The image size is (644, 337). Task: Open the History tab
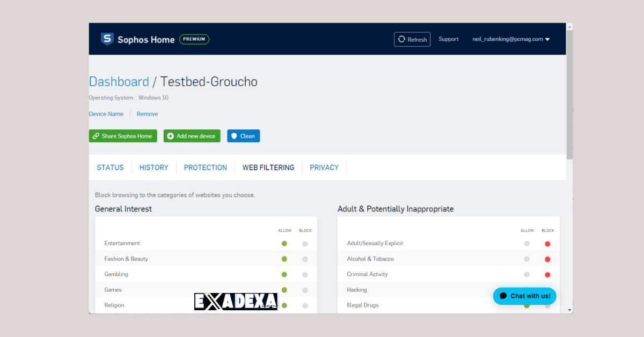pos(153,167)
